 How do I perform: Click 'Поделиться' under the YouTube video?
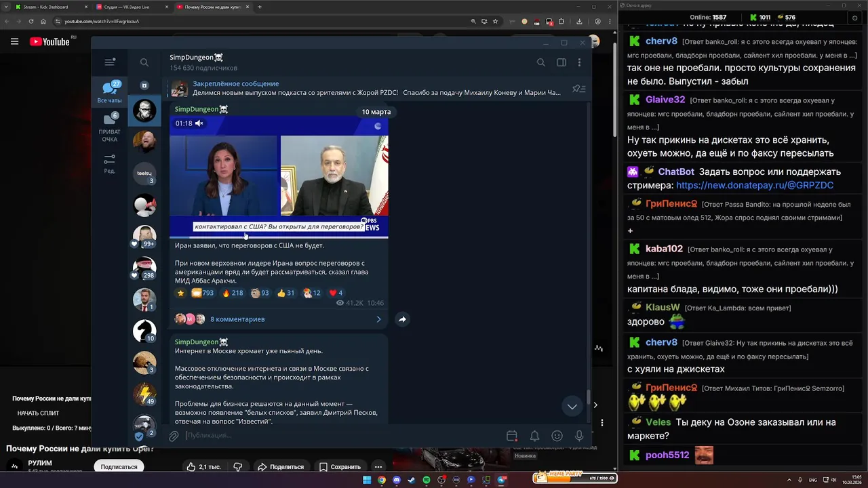pos(280,466)
